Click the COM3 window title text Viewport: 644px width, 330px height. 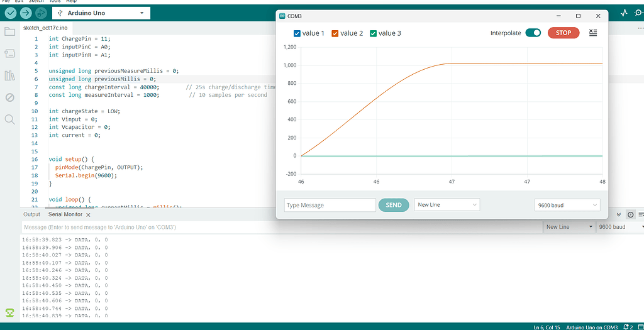(x=295, y=16)
